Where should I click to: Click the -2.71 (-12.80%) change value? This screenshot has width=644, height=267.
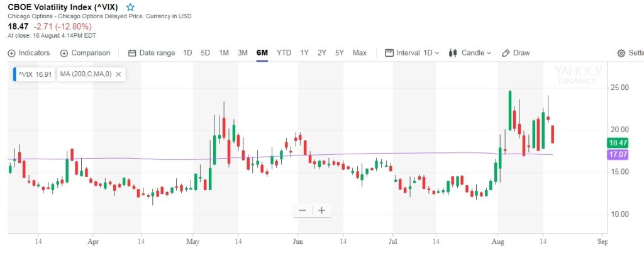[63, 26]
